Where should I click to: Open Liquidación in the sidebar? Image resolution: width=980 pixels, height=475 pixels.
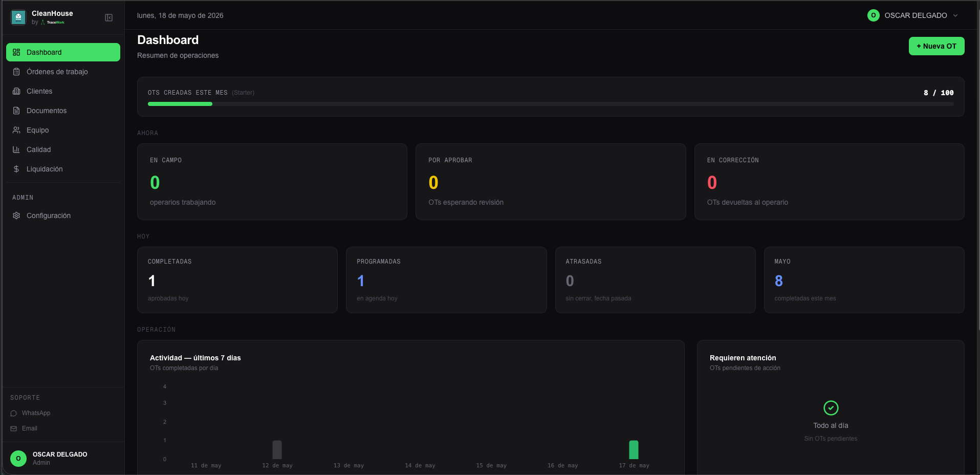click(63, 169)
